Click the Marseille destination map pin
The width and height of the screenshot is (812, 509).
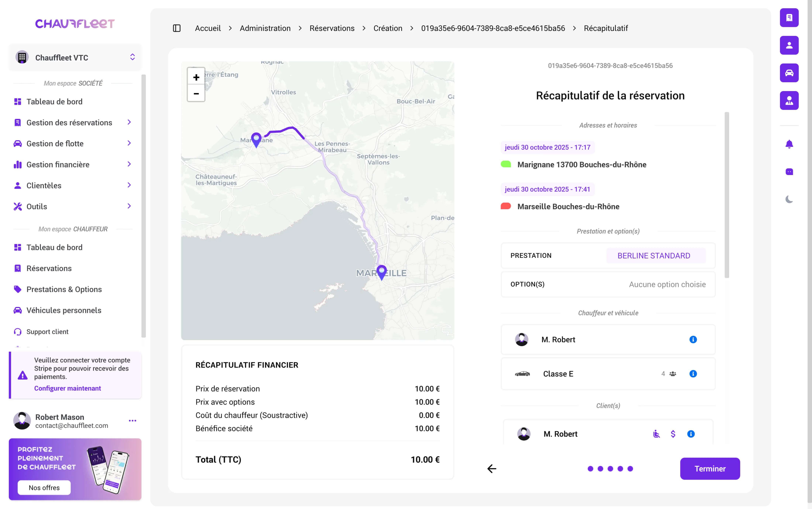coord(381,271)
